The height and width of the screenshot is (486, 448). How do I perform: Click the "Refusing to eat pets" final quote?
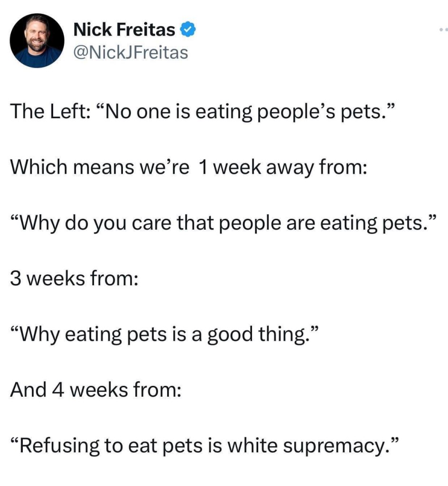[204, 446]
